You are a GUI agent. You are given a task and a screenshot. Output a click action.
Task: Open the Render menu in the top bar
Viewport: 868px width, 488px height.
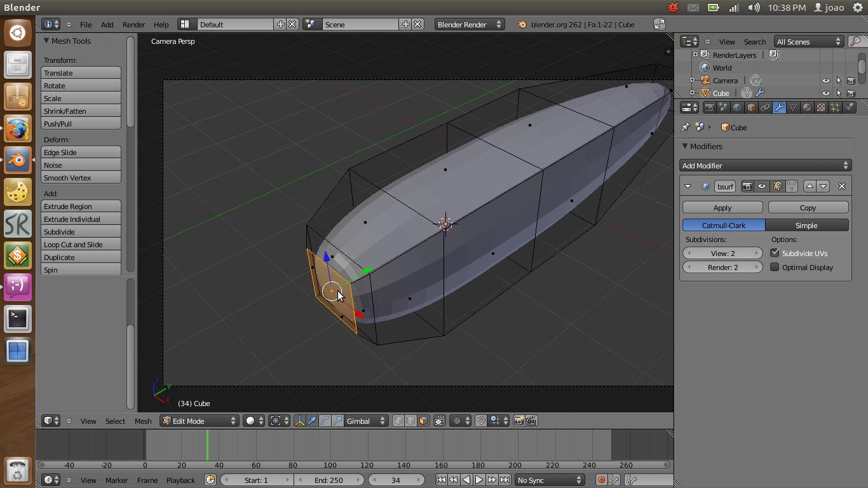133,24
